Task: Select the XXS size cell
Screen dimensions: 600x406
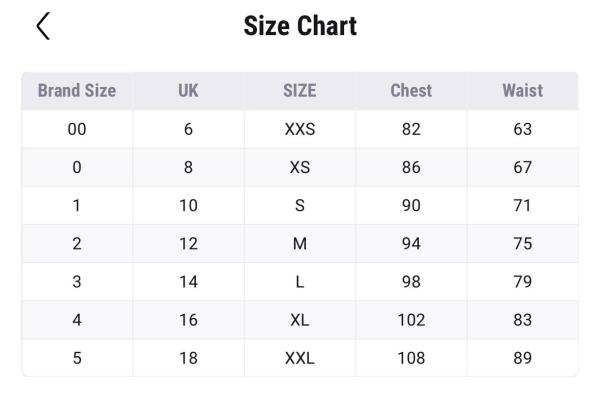Action: point(299,129)
